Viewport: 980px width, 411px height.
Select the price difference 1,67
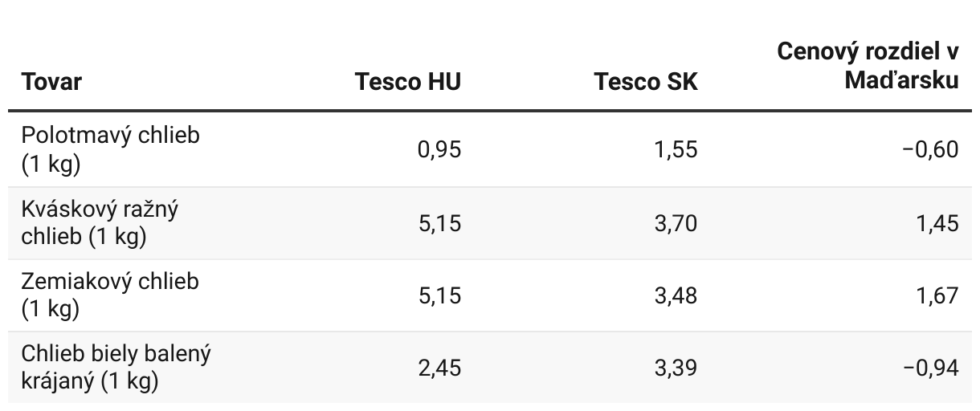coord(937,295)
